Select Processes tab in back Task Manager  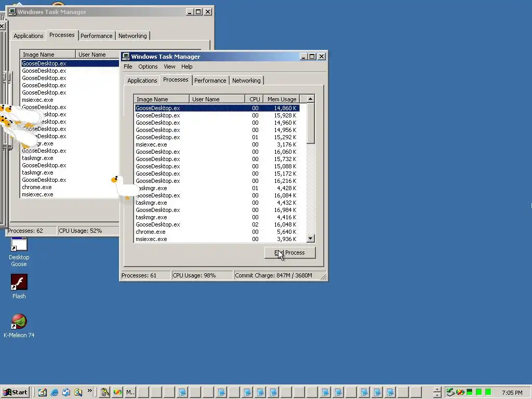tap(62, 35)
